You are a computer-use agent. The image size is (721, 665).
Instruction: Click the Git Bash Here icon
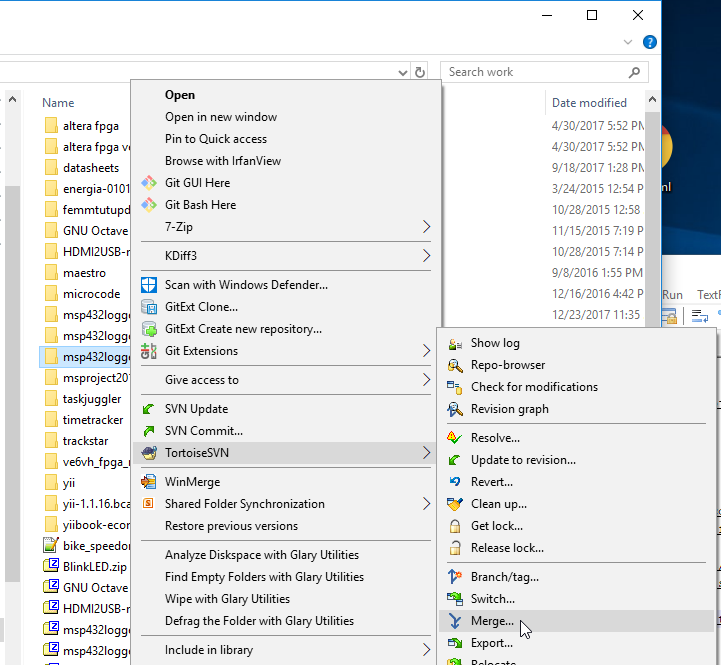point(149,205)
